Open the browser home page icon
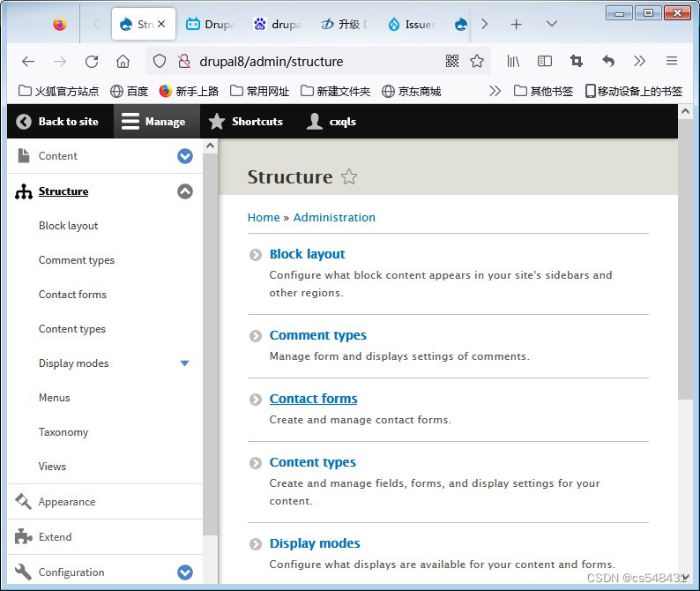Image resolution: width=700 pixels, height=591 pixels. (123, 61)
